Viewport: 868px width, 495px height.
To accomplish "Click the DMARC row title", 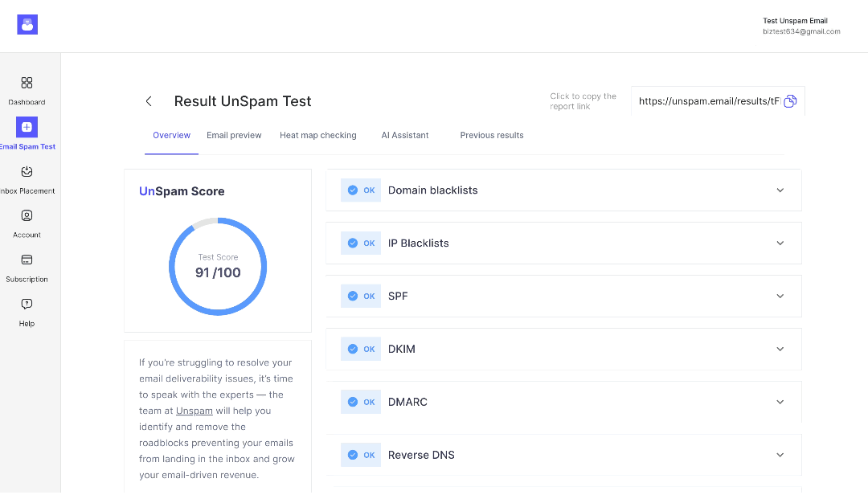I will [x=408, y=402].
